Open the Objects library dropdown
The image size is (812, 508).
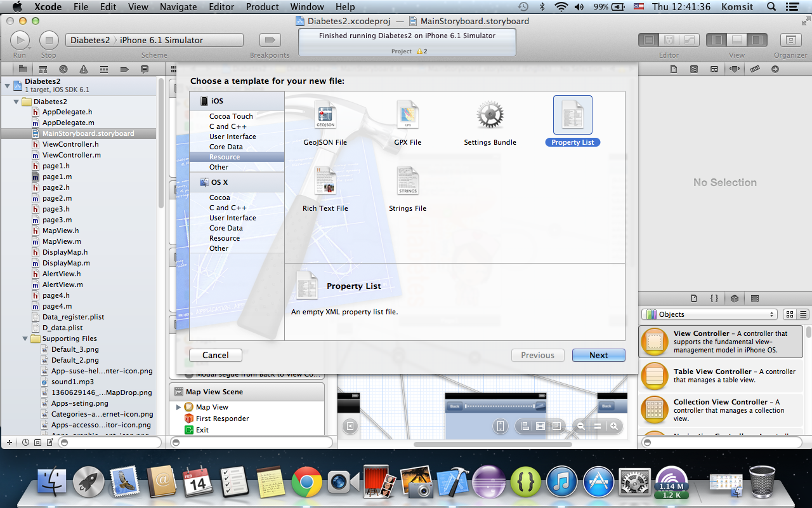coord(709,314)
